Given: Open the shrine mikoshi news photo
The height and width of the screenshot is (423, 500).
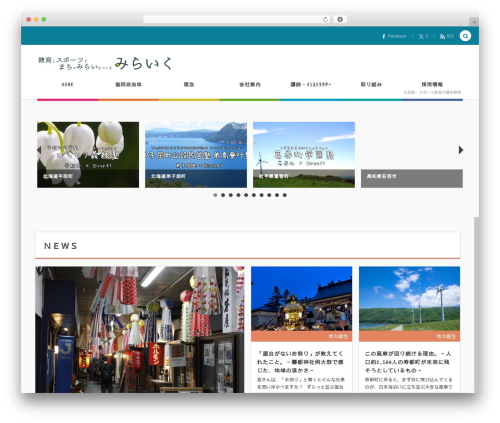Looking at the screenshot, I should click(x=301, y=299).
